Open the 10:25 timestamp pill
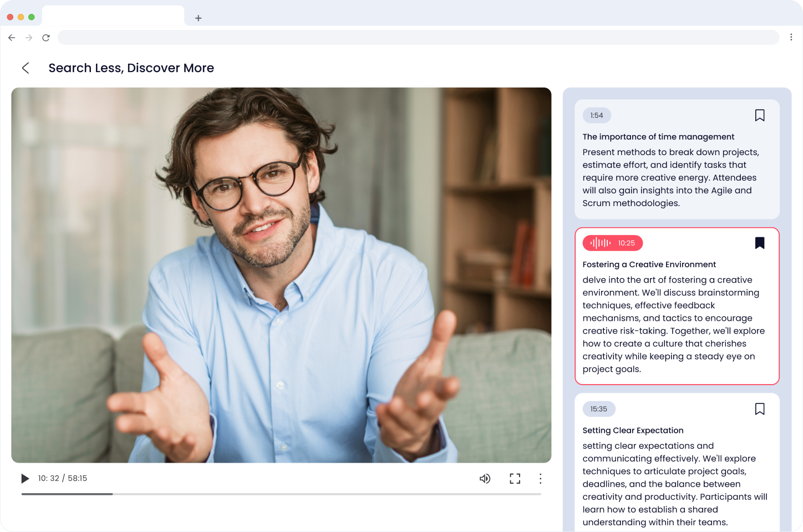This screenshot has width=803, height=532. click(x=613, y=243)
